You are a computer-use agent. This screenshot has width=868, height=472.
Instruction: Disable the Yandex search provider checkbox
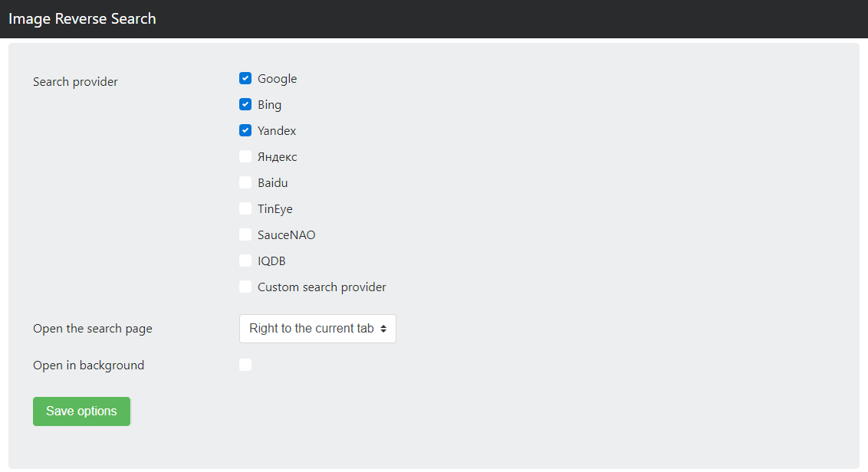(245, 130)
